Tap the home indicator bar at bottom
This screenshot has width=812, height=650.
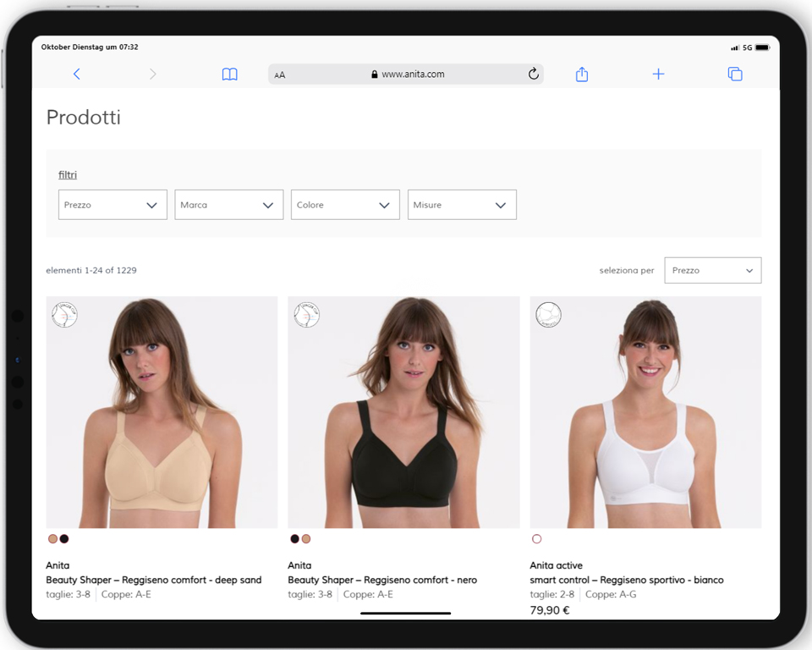pos(405,614)
